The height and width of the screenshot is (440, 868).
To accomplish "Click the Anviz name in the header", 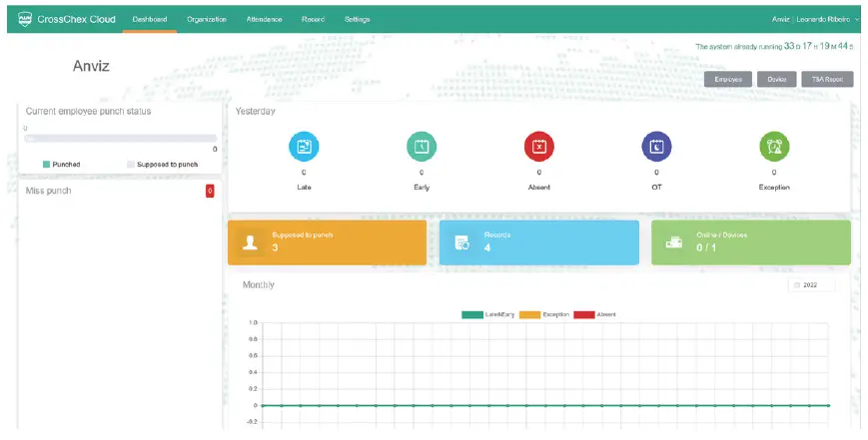I will [780, 19].
